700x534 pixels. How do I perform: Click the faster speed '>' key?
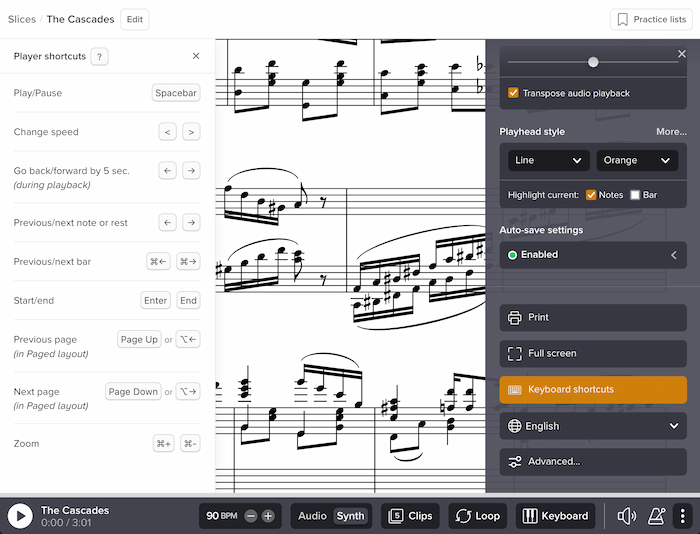coord(191,132)
